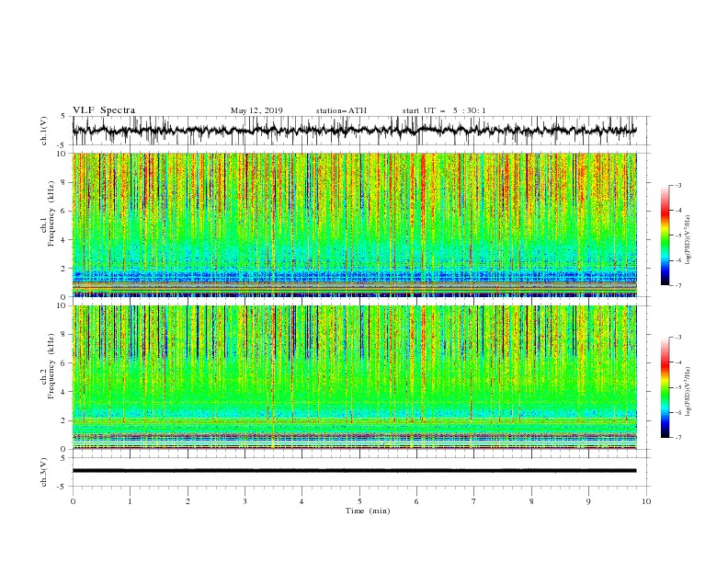Image resolution: width=728 pixels, height=563 pixels.
Task: Click the "9" tick on the time axis
Action: click(588, 501)
